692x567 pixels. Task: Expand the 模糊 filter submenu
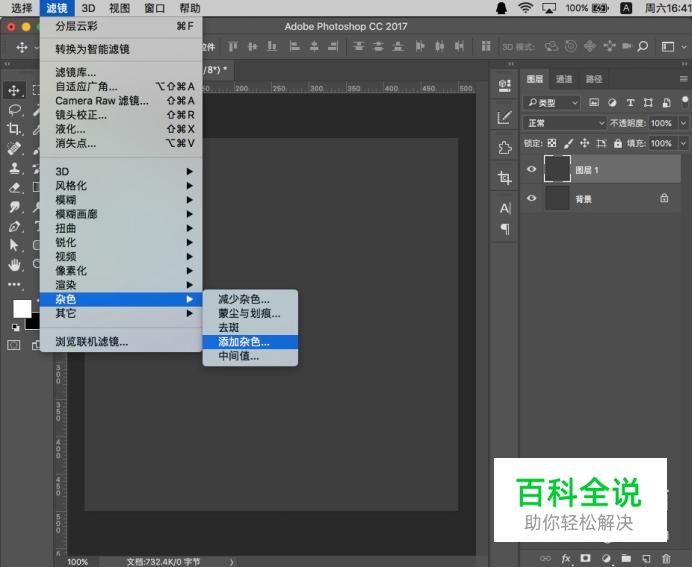tap(121, 200)
